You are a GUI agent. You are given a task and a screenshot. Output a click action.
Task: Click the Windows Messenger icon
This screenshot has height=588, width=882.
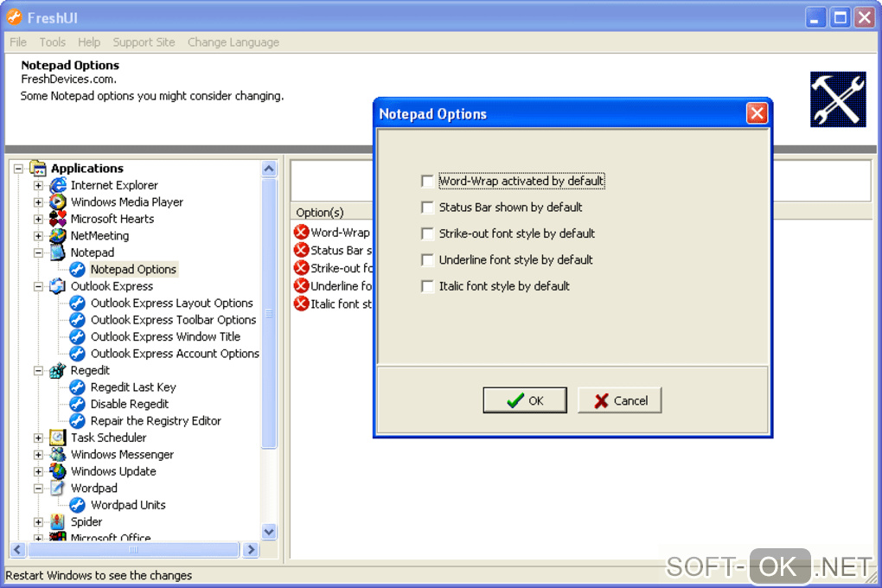[58, 455]
